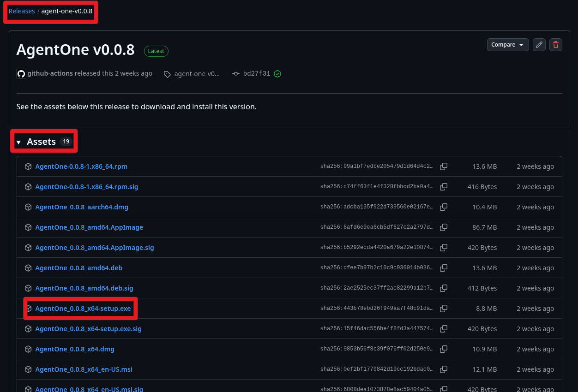Click the github-actions avatar image
The image size is (578, 392).
coord(21,73)
